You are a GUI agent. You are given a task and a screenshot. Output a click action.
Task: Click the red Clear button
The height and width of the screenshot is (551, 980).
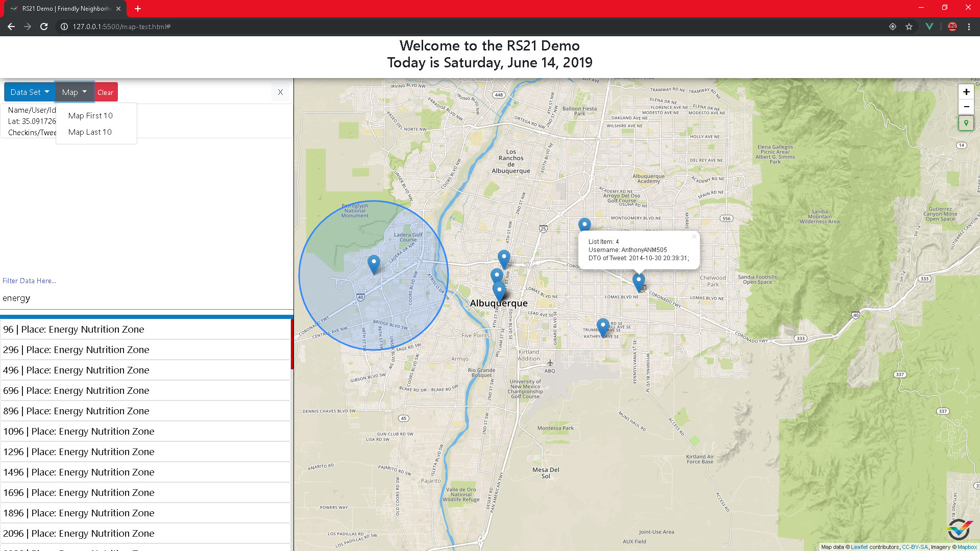(x=106, y=92)
